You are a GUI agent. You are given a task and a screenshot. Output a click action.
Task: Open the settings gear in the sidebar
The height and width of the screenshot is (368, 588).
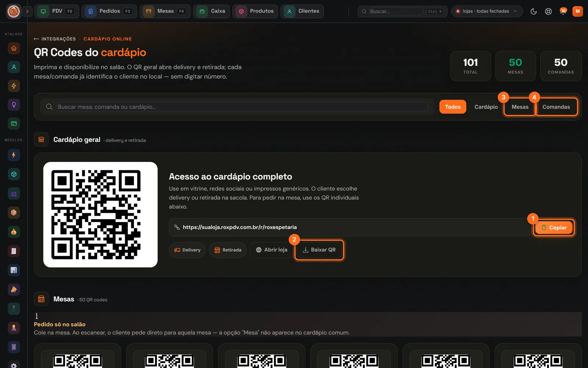pos(14,365)
